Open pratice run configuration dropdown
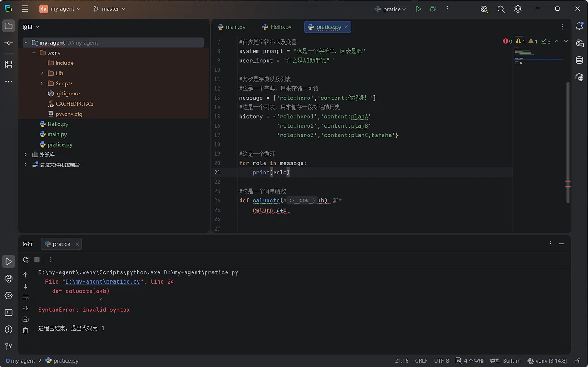This screenshot has height=367, width=588. pos(390,9)
